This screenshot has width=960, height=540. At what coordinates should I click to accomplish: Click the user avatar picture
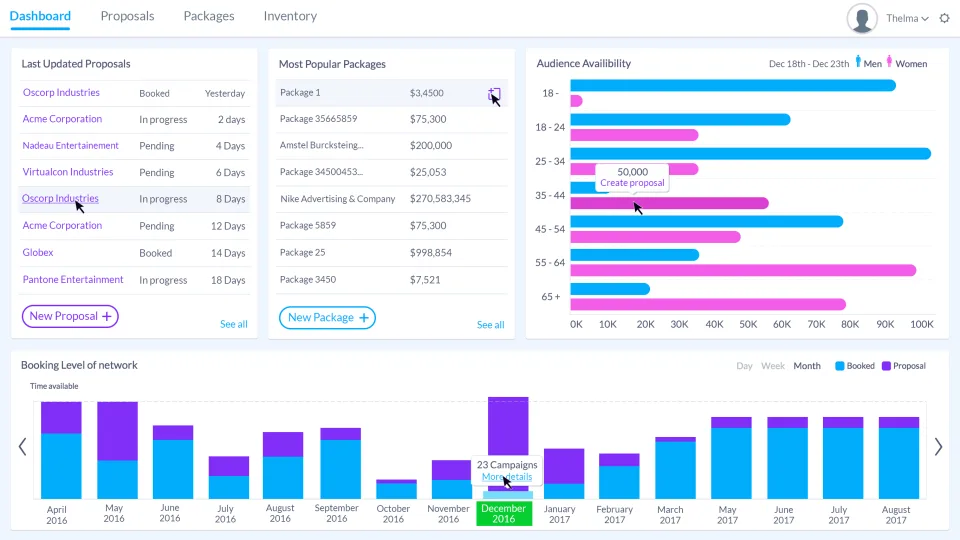tap(862, 18)
